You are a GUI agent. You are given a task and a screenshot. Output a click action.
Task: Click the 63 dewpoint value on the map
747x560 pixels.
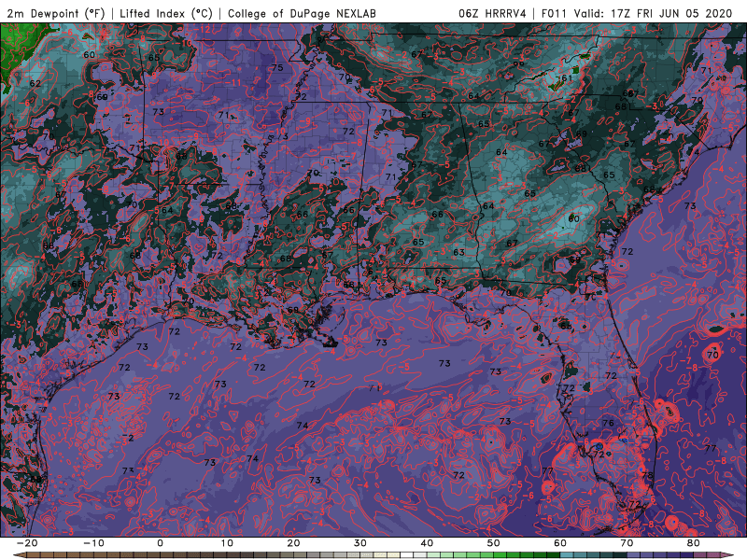click(x=458, y=252)
